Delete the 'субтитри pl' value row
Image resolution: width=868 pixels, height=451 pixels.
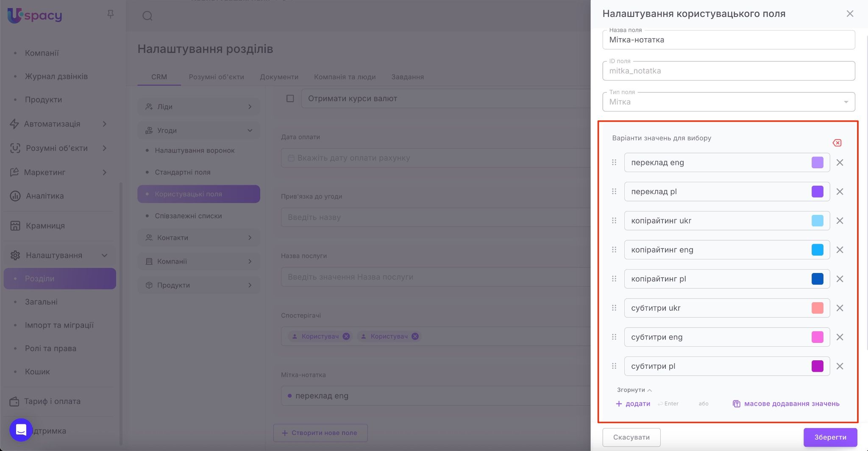[x=840, y=366]
